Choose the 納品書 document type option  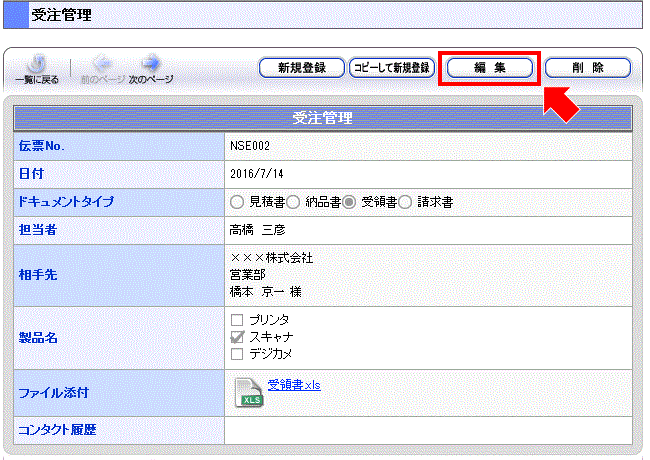(294, 202)
